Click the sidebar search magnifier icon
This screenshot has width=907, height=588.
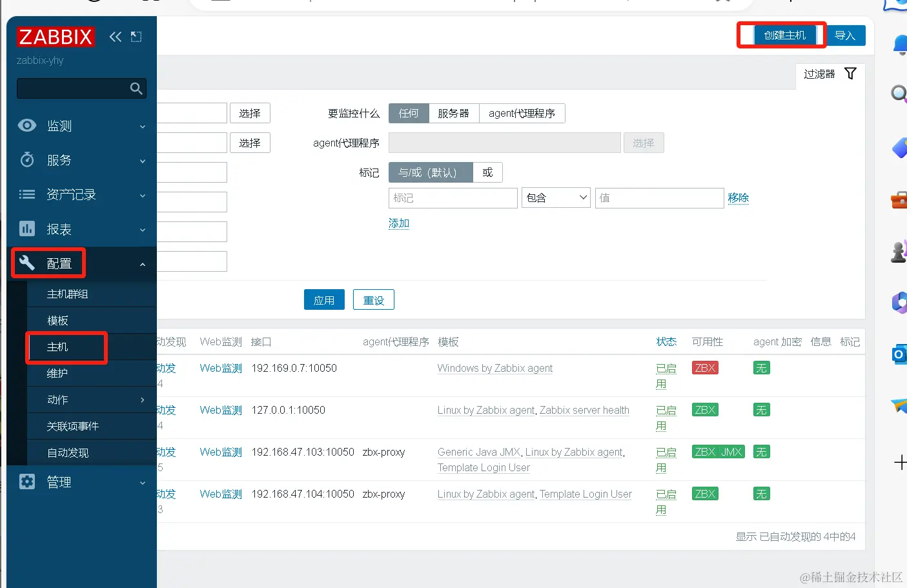tap(136, 88)
